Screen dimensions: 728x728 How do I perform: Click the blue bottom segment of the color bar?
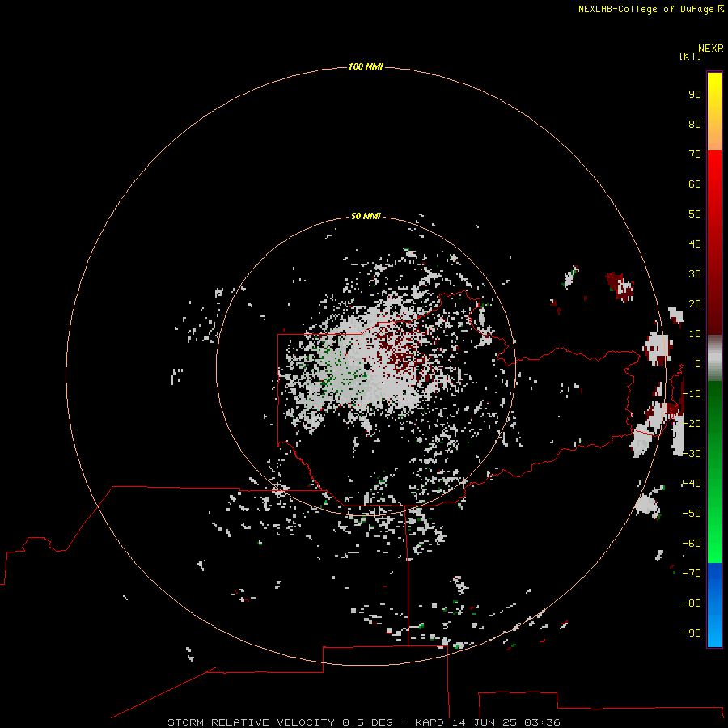[x=714, y=604]
